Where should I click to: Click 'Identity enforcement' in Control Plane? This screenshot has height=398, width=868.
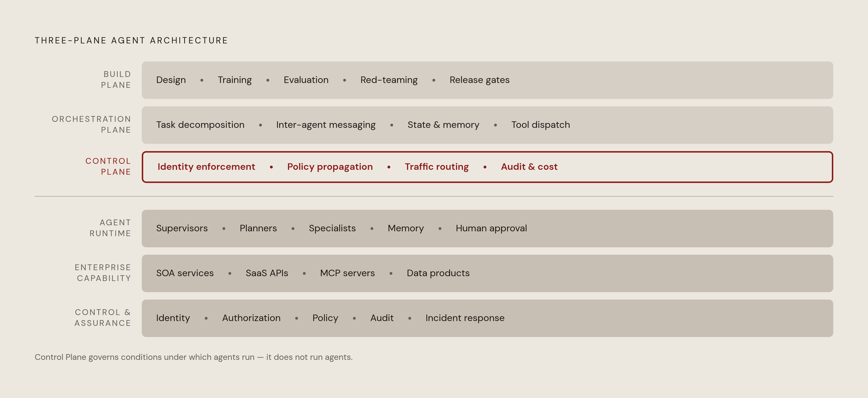click(206, 167)
